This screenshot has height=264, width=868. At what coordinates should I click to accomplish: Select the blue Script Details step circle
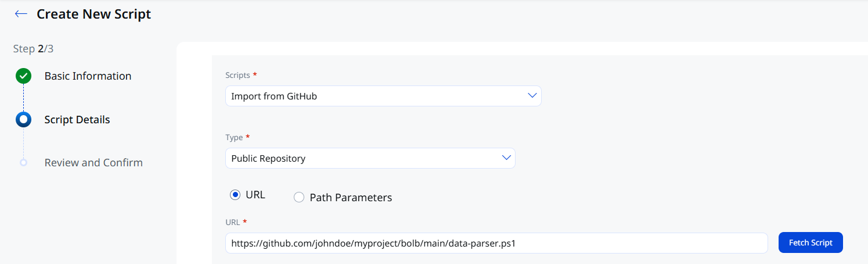click(x=23, y=120)
